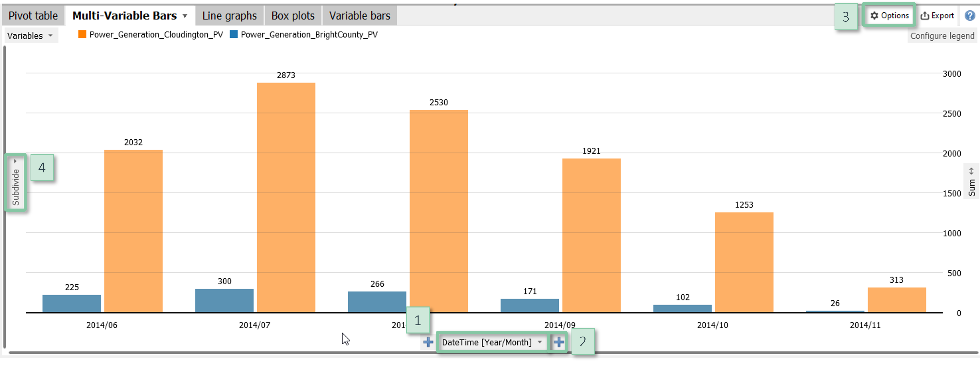This screenshot has width=980, height=366.
Task: Open the Box plots tab
Action: click(x=293, y=16)
